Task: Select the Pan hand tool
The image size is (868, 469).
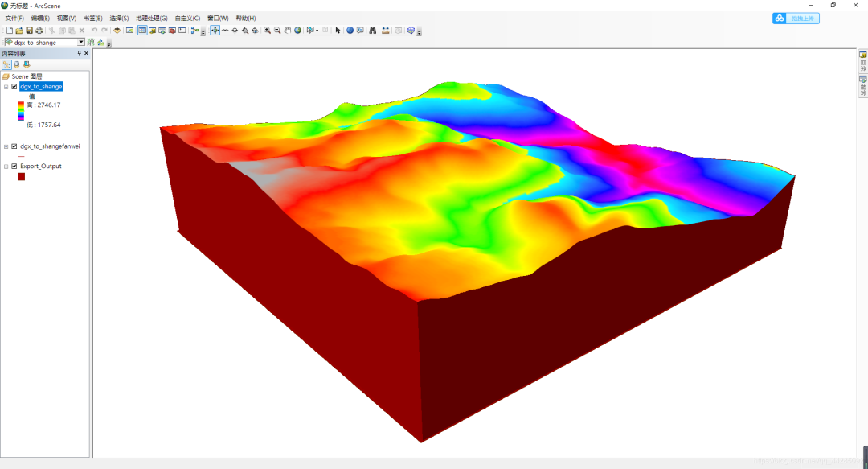Action: [287, 31]
